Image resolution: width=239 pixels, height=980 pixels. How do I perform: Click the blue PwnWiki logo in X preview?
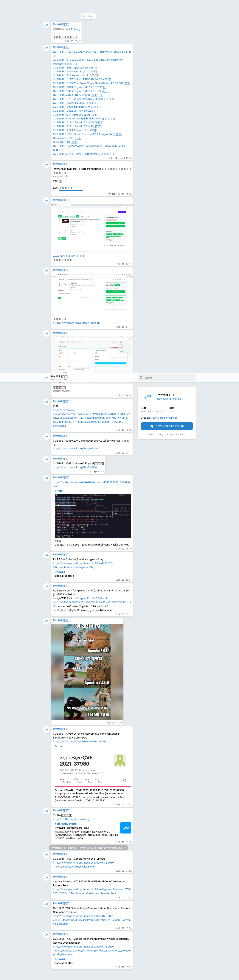tap(126, 828)
